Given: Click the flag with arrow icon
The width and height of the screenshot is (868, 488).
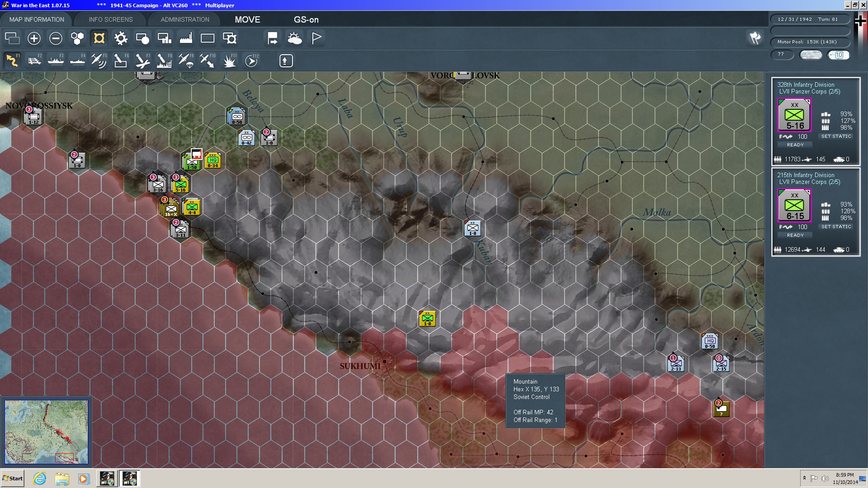Looking at the screenshot, I should click(x=273, y=38).
